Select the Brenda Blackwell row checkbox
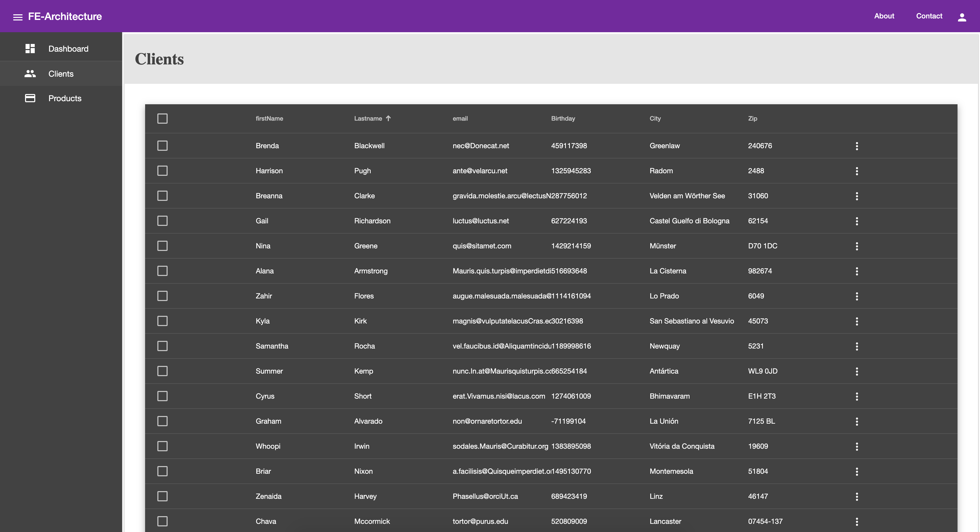Viewport: 980px width, 532px height. (162, 146)
